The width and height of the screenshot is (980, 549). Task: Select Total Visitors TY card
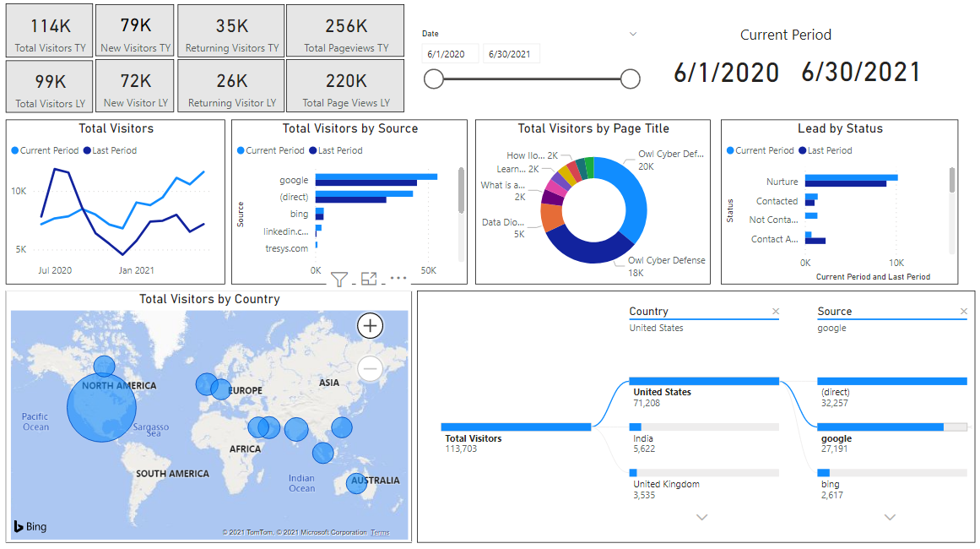click(x=50, y=31)
